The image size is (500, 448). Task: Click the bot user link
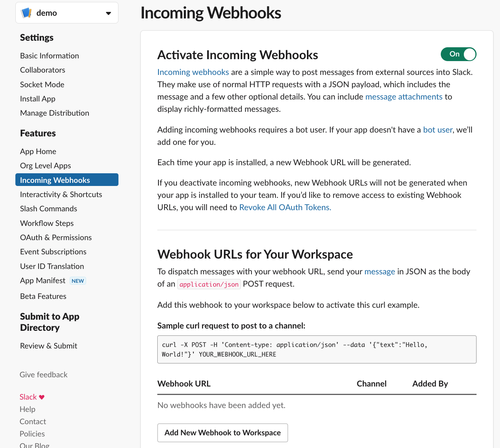pos(438,130)
